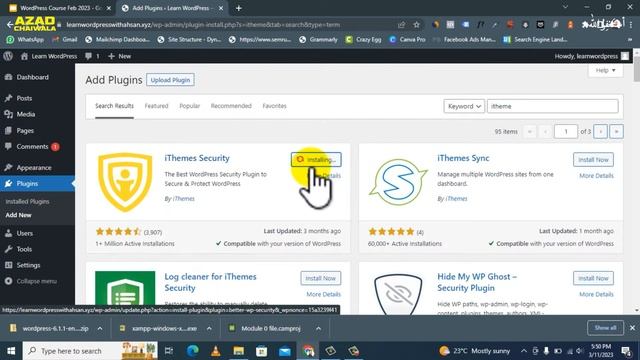The width and height of the screenshot is (640, 360).
Task: Switch to Popular plugins tab
Action: [x=189, y=106]
